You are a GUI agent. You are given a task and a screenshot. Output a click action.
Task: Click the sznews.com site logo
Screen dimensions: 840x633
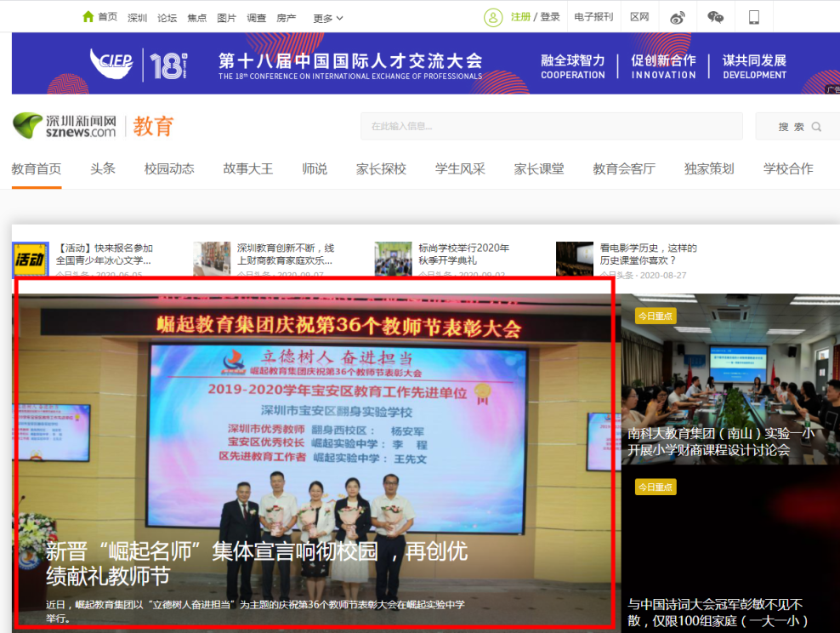[65, 126]
